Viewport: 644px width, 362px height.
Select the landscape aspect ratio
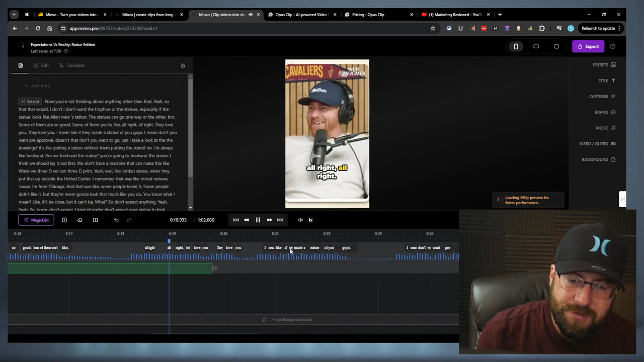[x=536, y=46]
